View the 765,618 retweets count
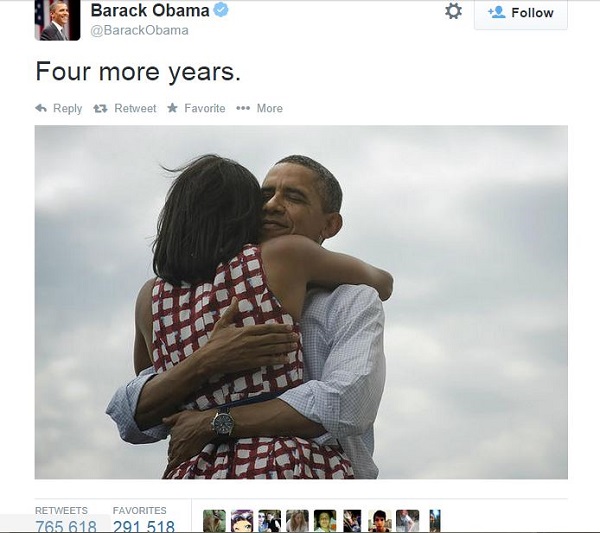 click(66, 526)
